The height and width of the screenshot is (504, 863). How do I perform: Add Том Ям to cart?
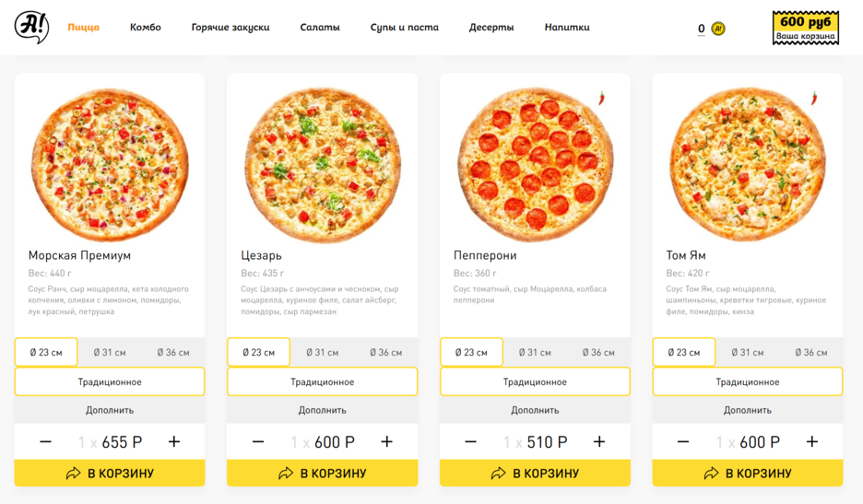748,474
